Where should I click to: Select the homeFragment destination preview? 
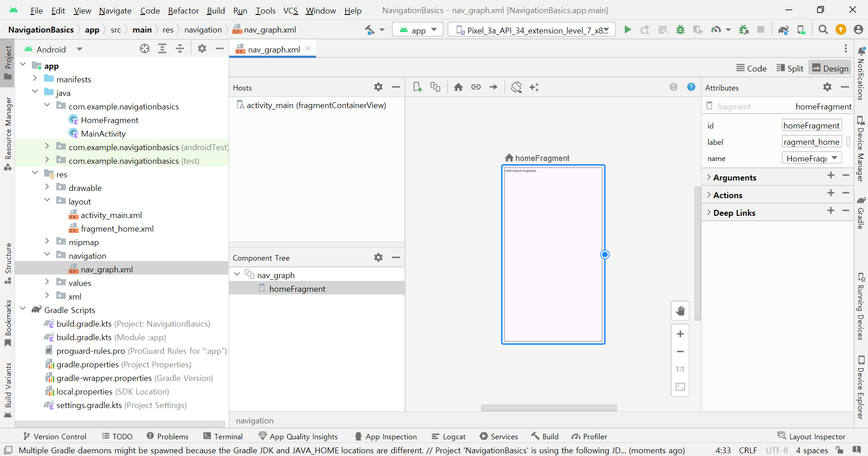coord(553,255)
